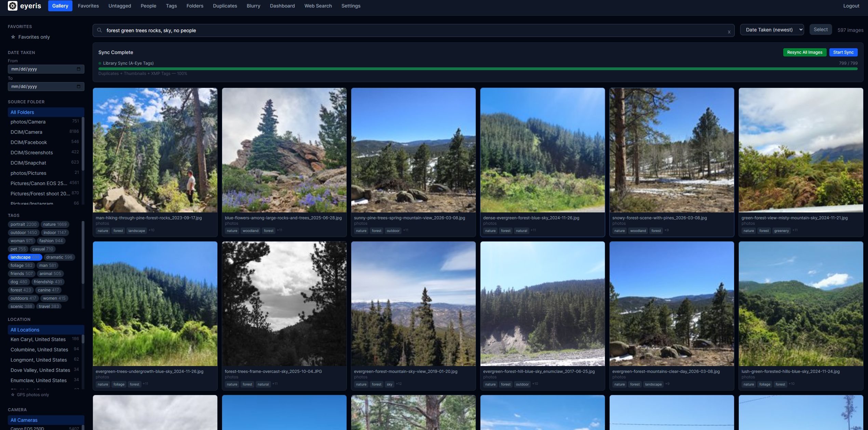The height and width of the screenshot is (430, 868).
Task: Toggle the forest 423 sidebar tag filter
Action: [21, 290]
